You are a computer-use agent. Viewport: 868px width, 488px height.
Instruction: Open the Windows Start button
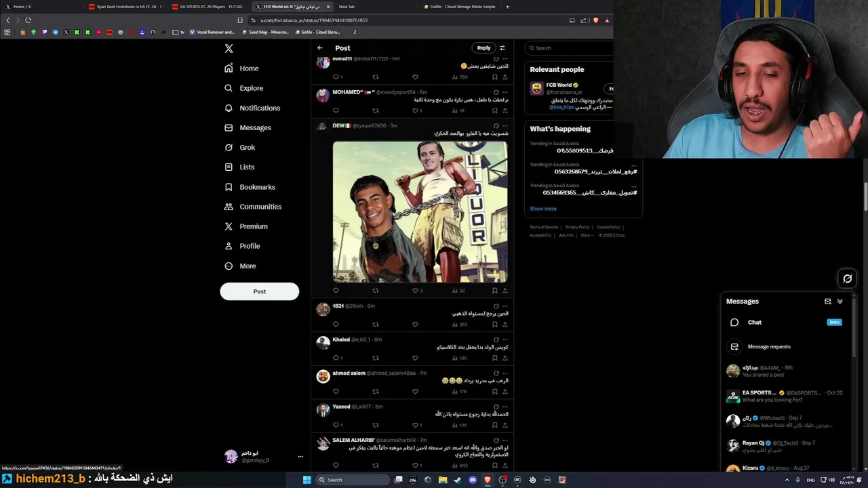[x=307, y=480]
